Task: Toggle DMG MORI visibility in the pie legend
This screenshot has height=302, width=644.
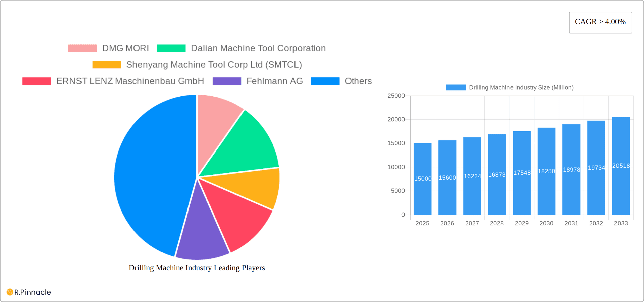Action: coord(111,48)
